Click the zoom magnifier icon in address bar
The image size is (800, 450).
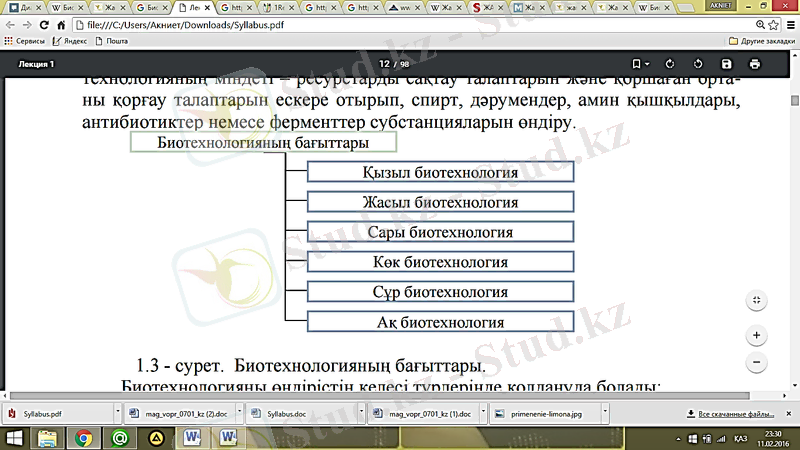click(x=760, y=24)
